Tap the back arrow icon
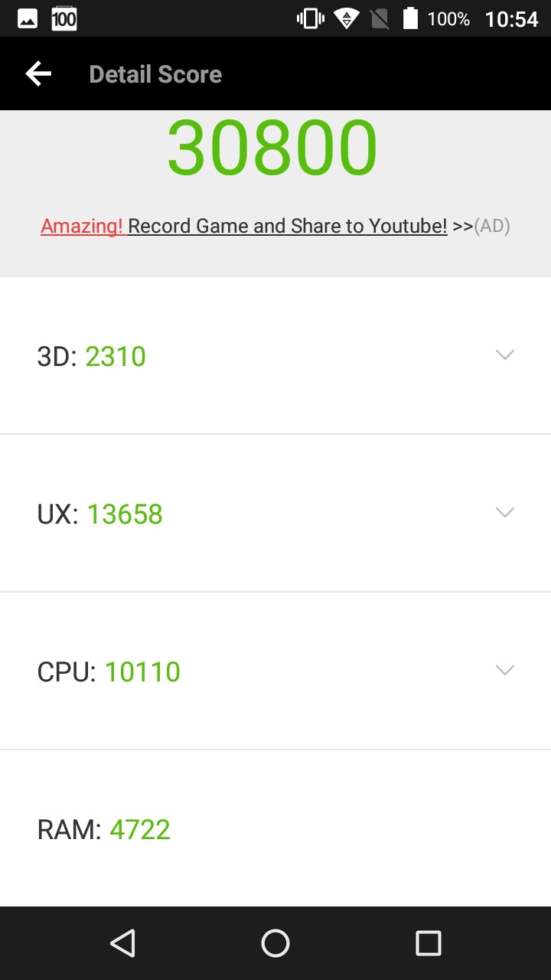551x980 pixels. coord(38,73)
